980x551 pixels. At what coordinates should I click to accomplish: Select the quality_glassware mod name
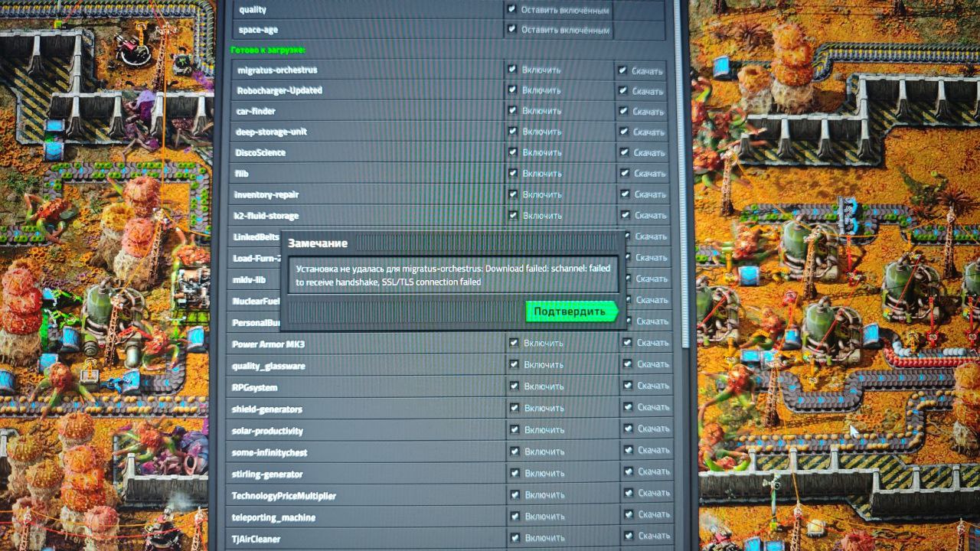click(x=268, y=366)
